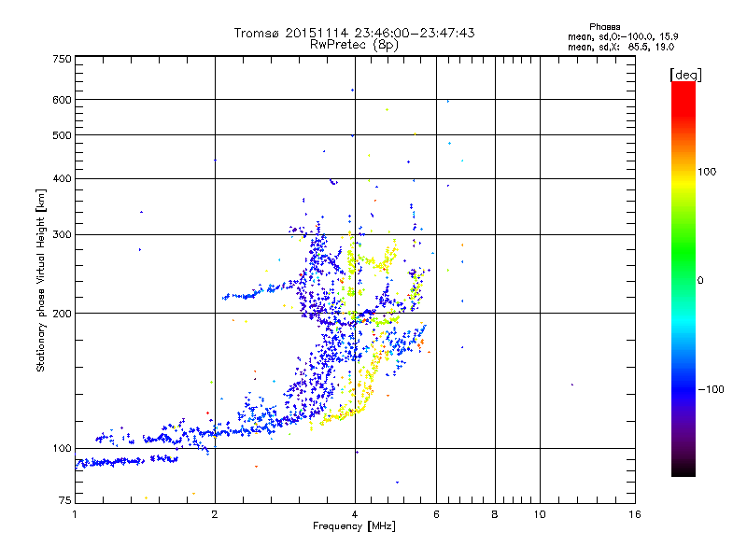Click the green zero region of colorbar
Image resolution: width=747 pixels, height=560 pixels.
(x=684, y=280)
